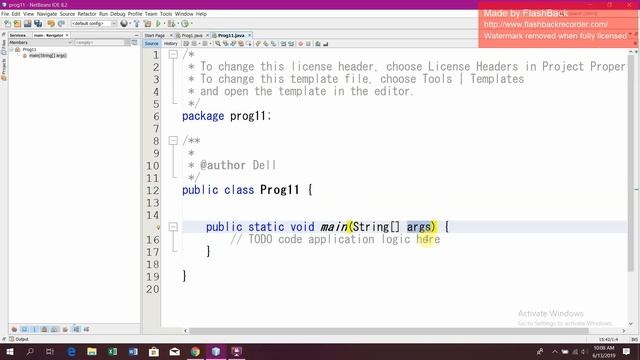Click the Find Selection magnifier icon in editor toolbar

click(x=218, y=44)
